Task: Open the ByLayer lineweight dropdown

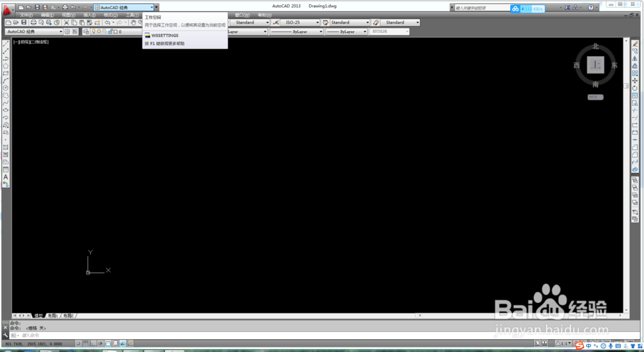Action: 346,32
